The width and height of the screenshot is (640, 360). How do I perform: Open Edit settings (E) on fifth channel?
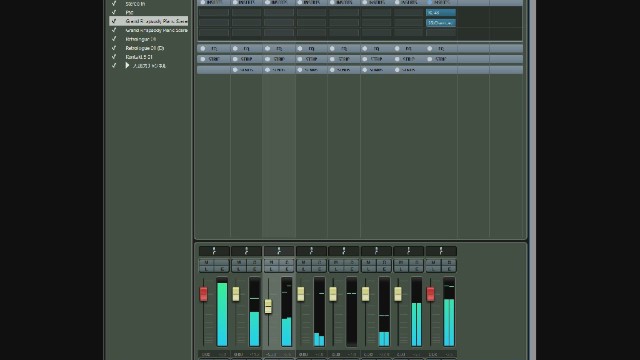pos(351,269)
